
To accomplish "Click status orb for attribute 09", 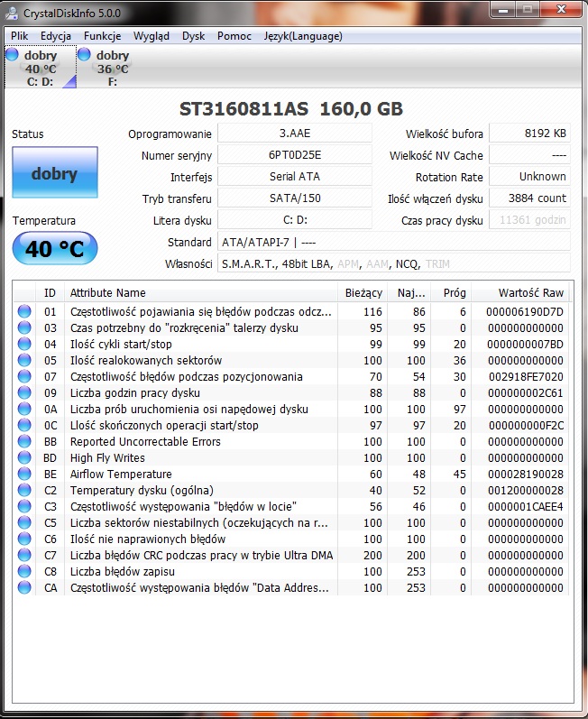I will click(24, 392).
